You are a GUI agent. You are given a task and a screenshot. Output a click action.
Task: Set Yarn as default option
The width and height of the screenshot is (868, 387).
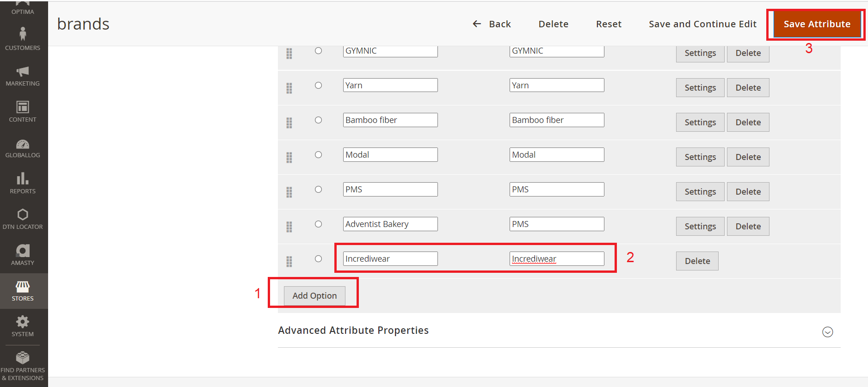pos(318,85)
